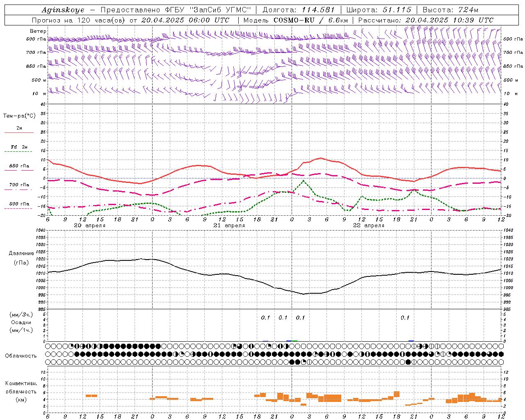
Task: Click the (км) unit label
Action: pos(21,399)
